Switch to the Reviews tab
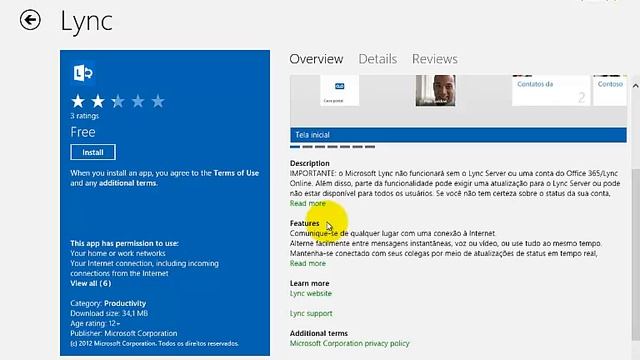This screenshot has height=360, width=640. tap(435, 59)
